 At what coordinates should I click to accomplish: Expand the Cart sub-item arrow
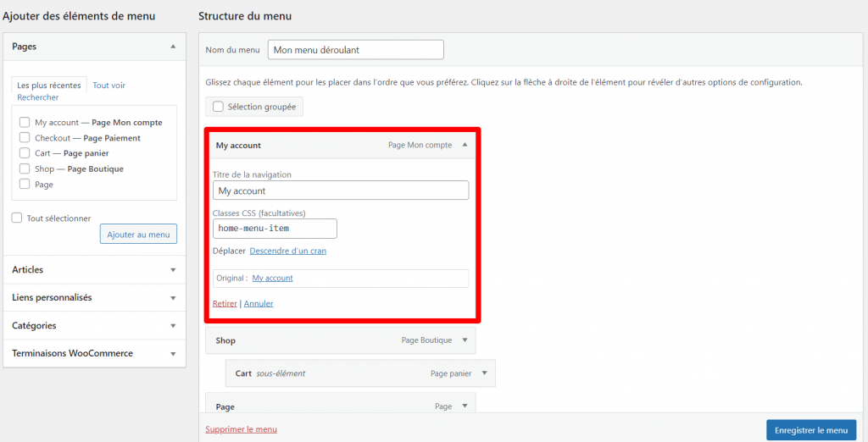[484, 373]
